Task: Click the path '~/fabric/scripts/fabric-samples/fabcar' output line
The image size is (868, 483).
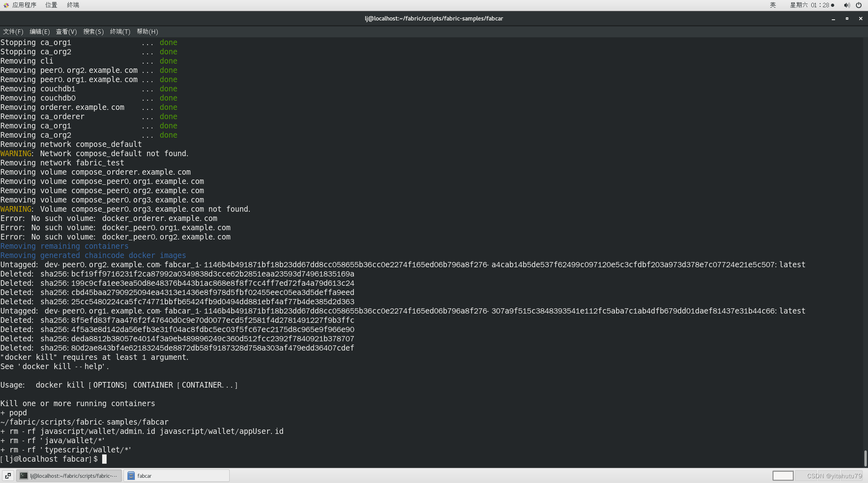Action: (x=84, y=422)
